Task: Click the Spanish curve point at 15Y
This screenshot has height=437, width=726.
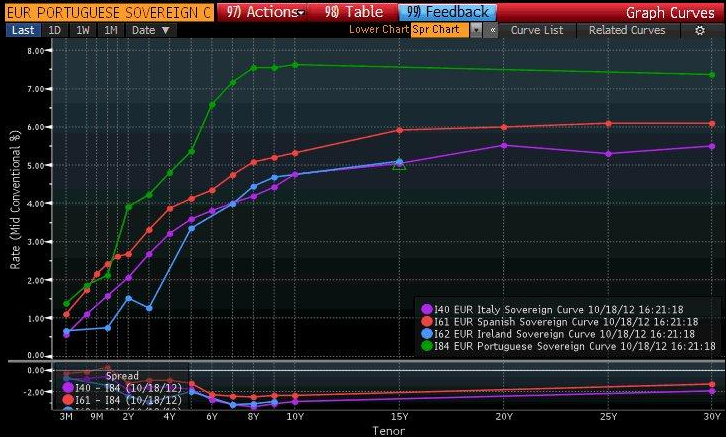Action: tap(400, 130)
